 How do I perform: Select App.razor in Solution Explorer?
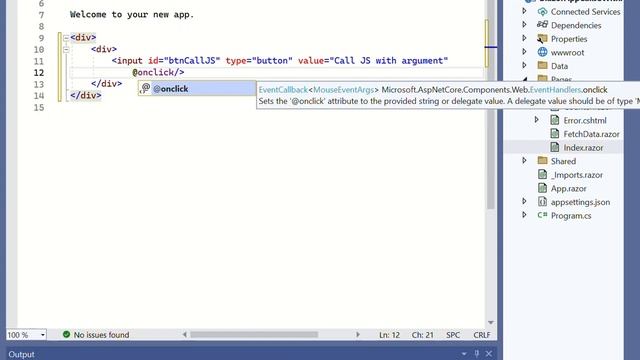[568, 189]
